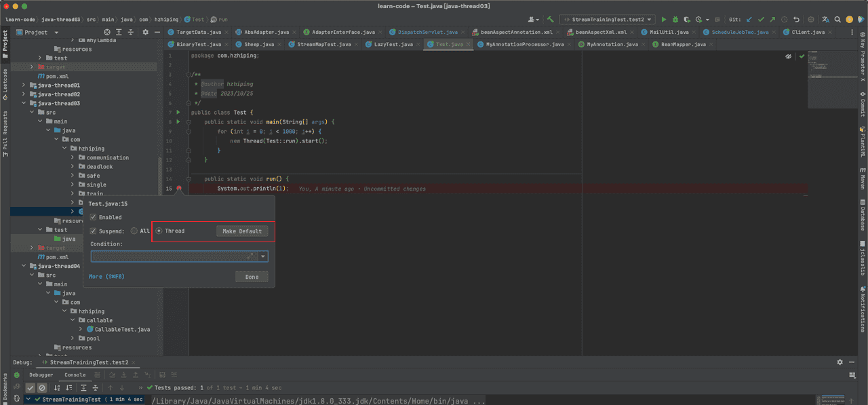The width and height of the screenshot is (868, 405).
Task: Click the Git update project arrow
Action: coord(749,20)
